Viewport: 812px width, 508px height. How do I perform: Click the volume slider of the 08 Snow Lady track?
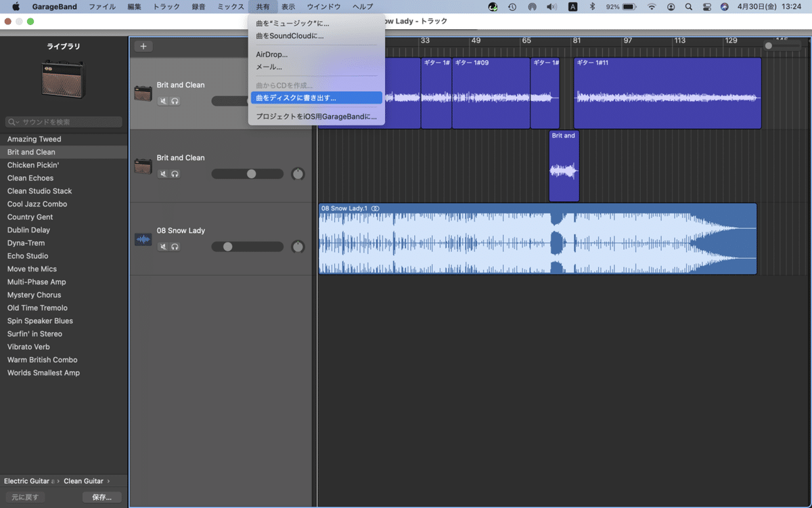coord(247,247)
